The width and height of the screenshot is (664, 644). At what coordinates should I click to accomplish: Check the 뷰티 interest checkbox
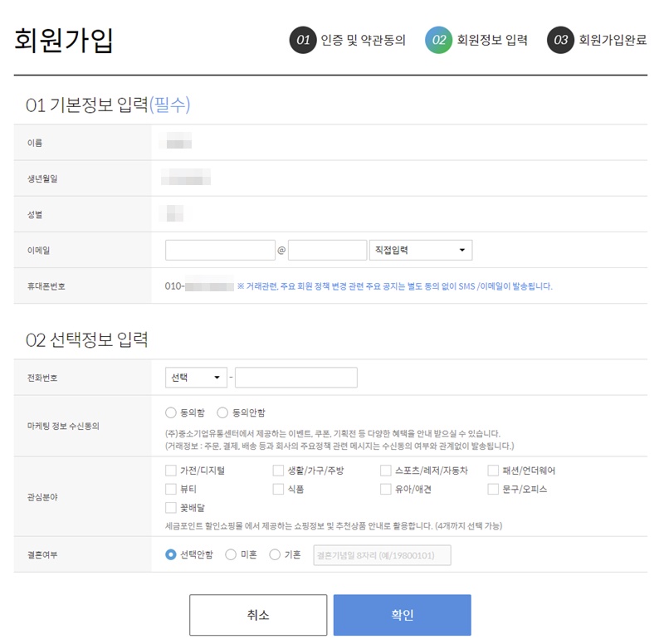171,489
